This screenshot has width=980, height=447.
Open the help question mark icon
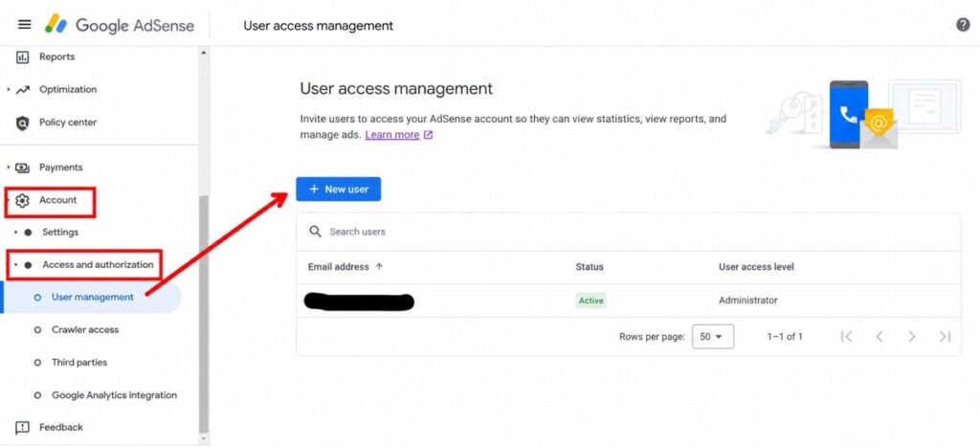tap(963, 25)
